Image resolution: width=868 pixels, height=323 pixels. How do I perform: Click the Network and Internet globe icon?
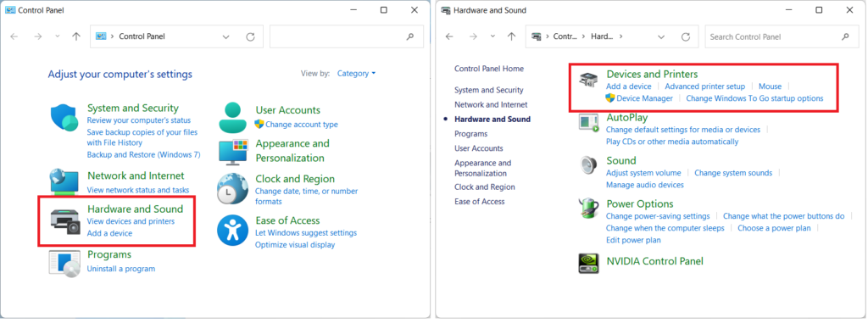point(64,182)
